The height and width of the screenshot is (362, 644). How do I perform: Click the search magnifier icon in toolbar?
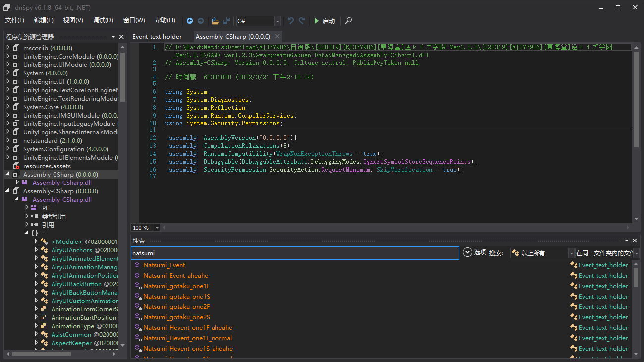click(x=349, y=21)
